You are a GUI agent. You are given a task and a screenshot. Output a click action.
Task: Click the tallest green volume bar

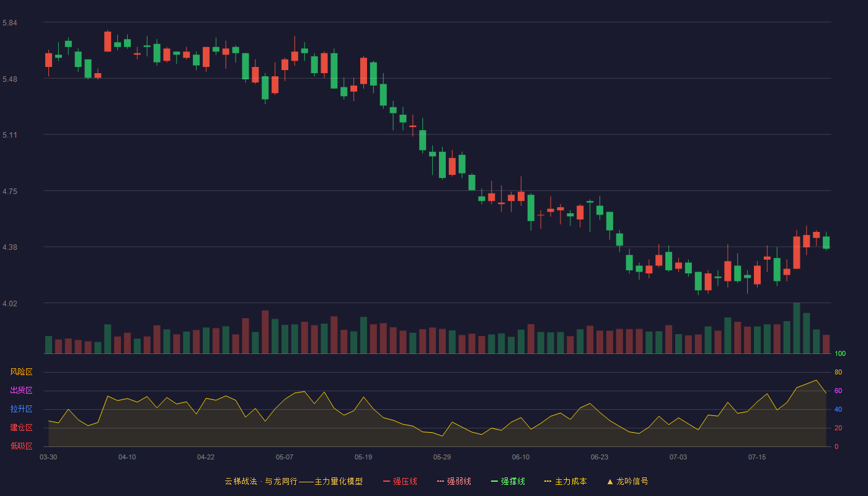[x=797, y=328]
